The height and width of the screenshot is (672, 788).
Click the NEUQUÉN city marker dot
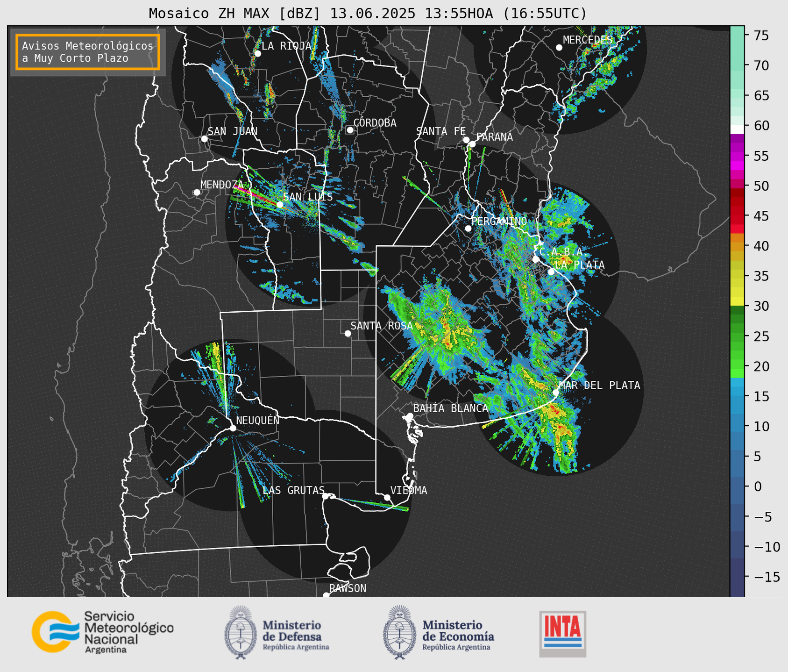click(x=233, y=428)
